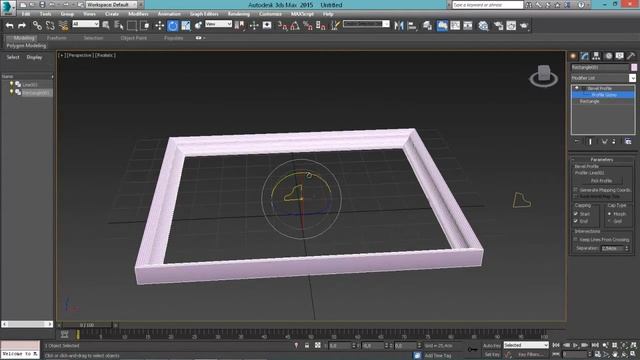Click the Render Production teapot icon
This screenshot has width=640, height=360.
click(x=524, y=26)
